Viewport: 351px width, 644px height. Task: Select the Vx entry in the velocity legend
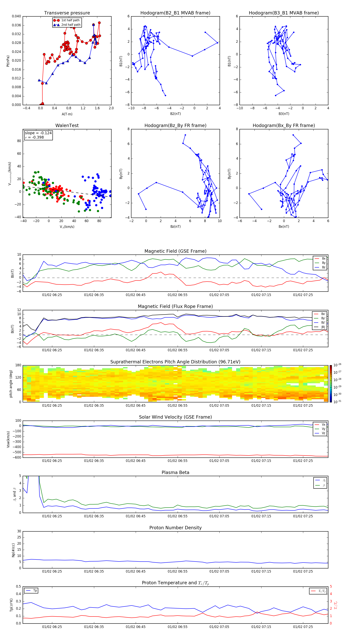coord(320,424)
